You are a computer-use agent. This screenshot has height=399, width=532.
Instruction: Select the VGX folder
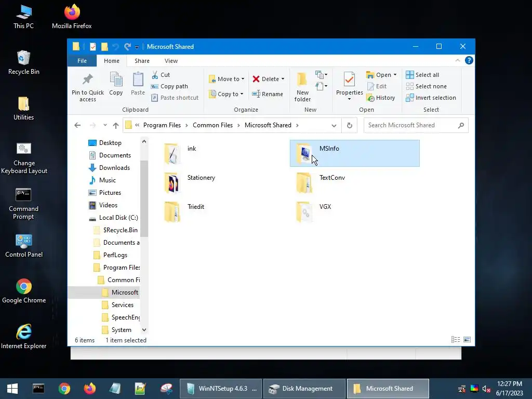click(354, 212)
